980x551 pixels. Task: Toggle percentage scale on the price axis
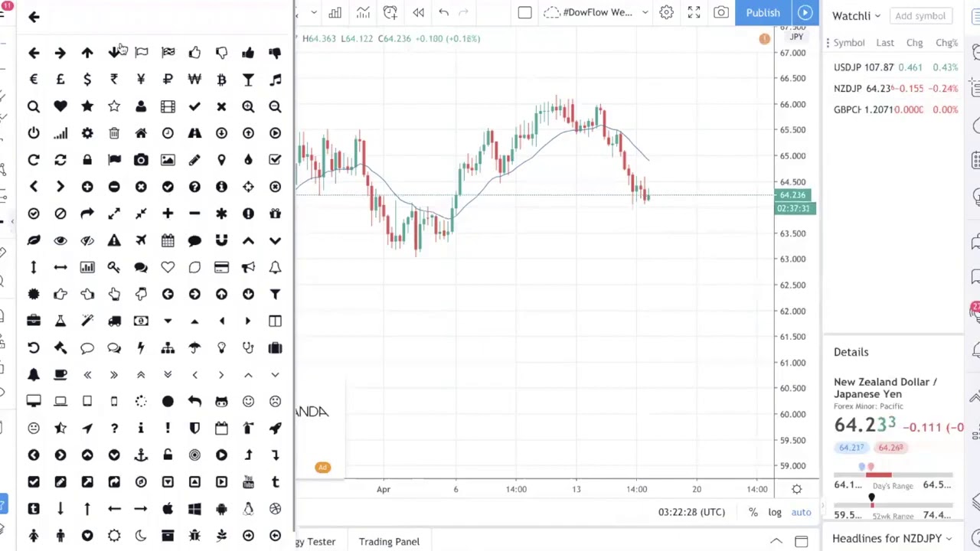pos(753,512)
